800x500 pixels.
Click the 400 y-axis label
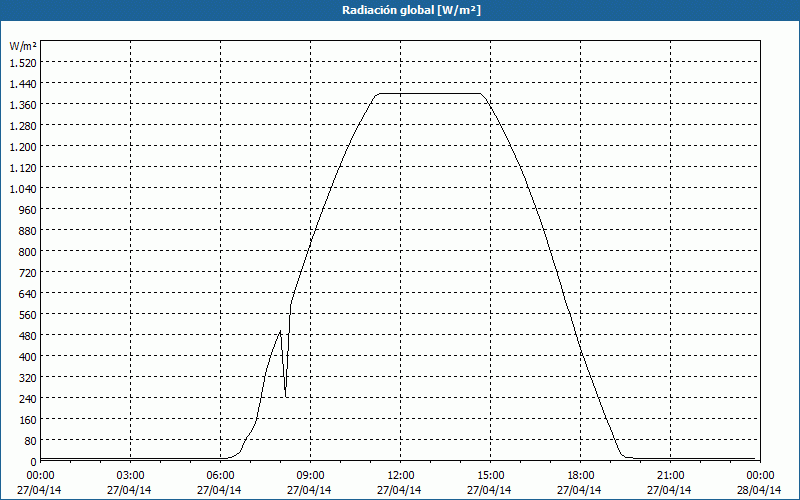(29, 357)
